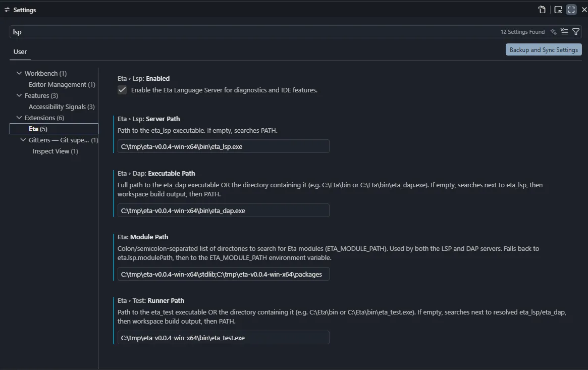Screen dimensions: 588x370
Task: Click the "Eta › Test: Runner Path" heading
Action: coord(151,301)
